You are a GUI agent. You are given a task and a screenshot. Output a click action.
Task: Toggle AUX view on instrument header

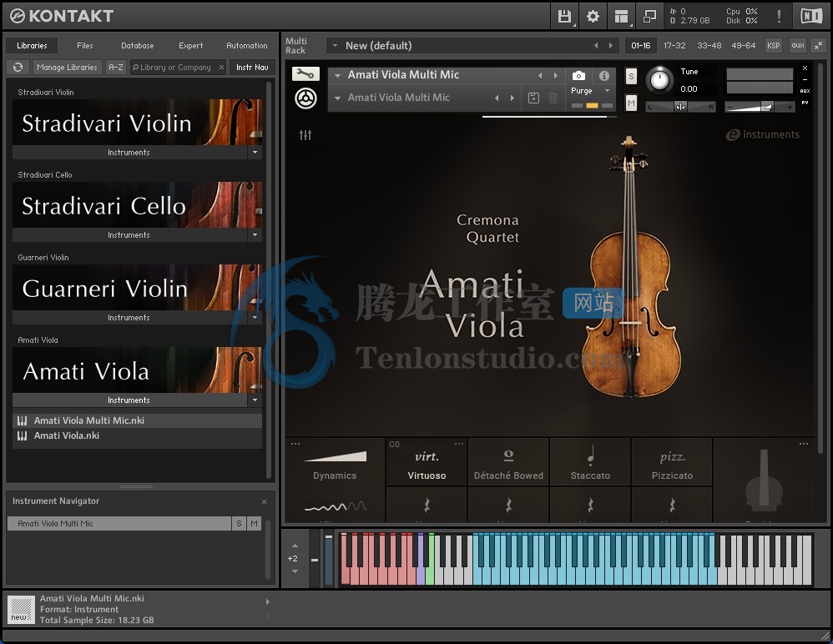[x=805, y=91]
